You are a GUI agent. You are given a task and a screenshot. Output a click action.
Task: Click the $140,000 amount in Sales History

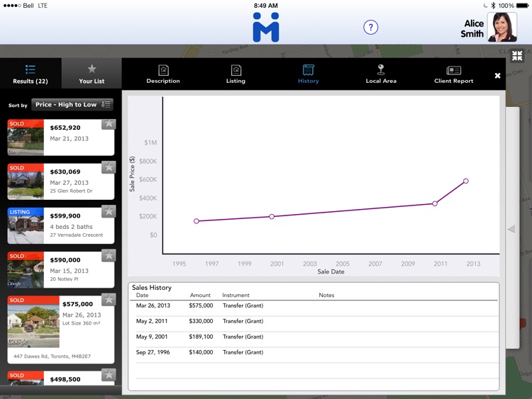click(201, 352)
